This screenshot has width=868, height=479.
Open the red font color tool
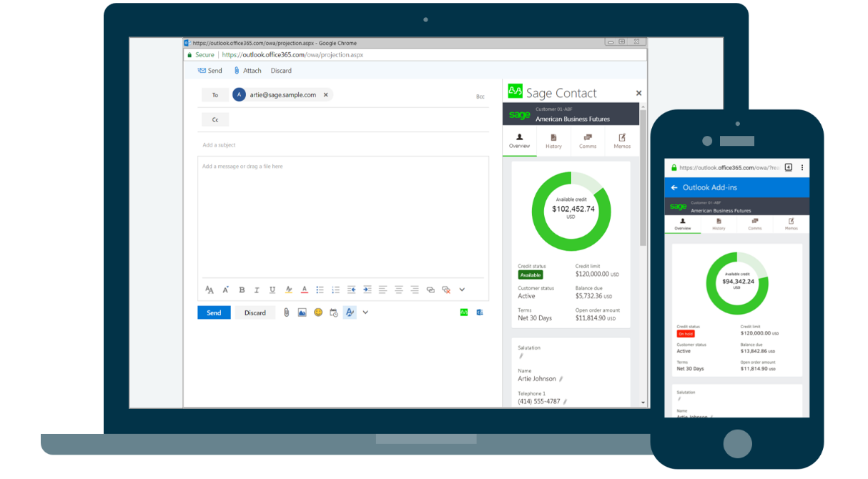tap(305, 290)
